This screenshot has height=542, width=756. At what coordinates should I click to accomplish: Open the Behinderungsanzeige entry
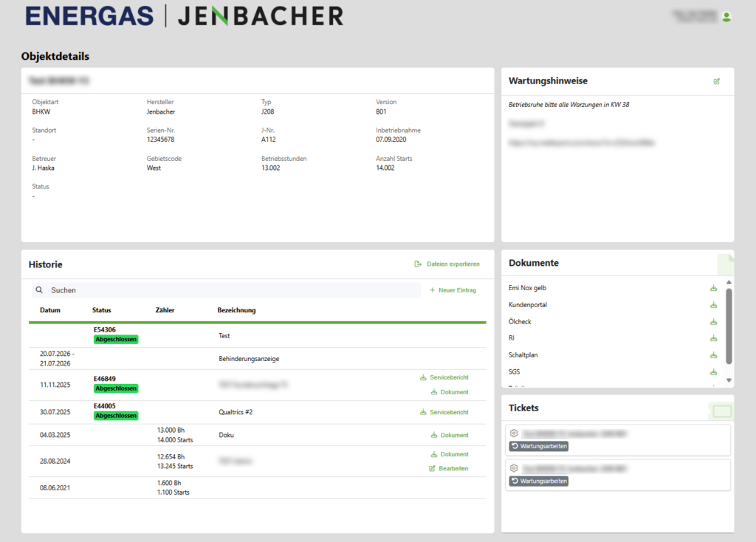coord(249,359)
